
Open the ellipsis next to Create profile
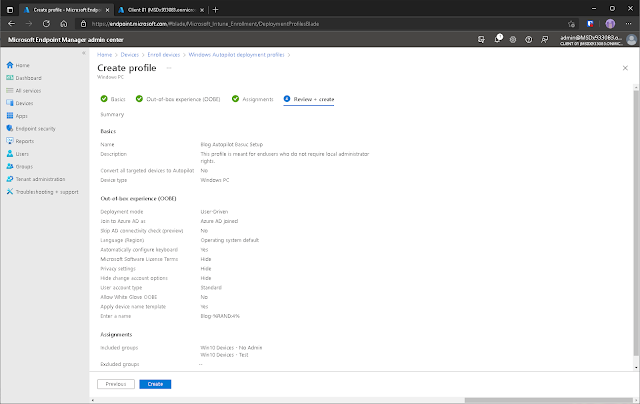click(169, 68)
